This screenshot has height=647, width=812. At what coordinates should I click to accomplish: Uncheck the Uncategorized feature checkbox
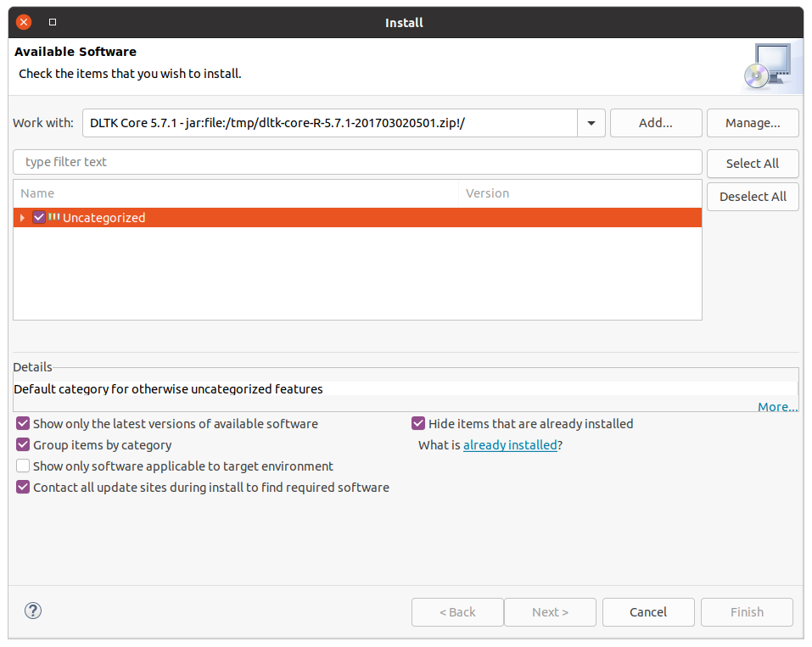click(39, 217)
